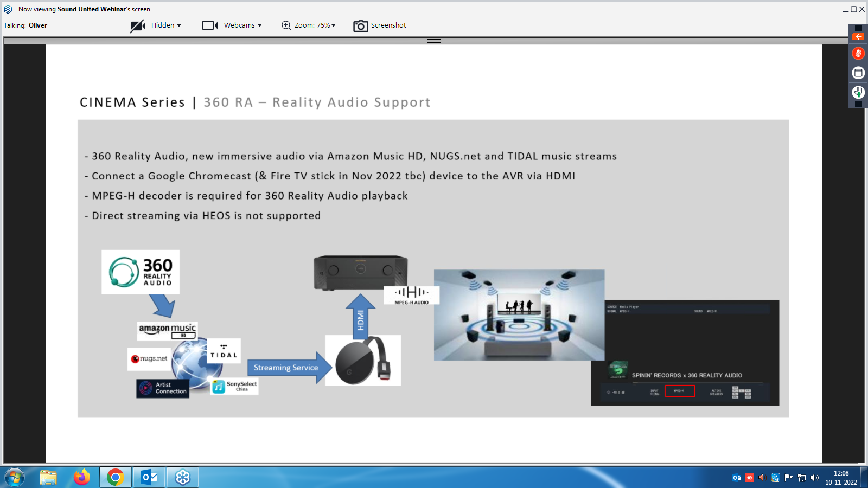The width and height of the screenshot is (868, 488).
Task: Click the magnifier zoom icon
Action: click(x=286, y=25)
